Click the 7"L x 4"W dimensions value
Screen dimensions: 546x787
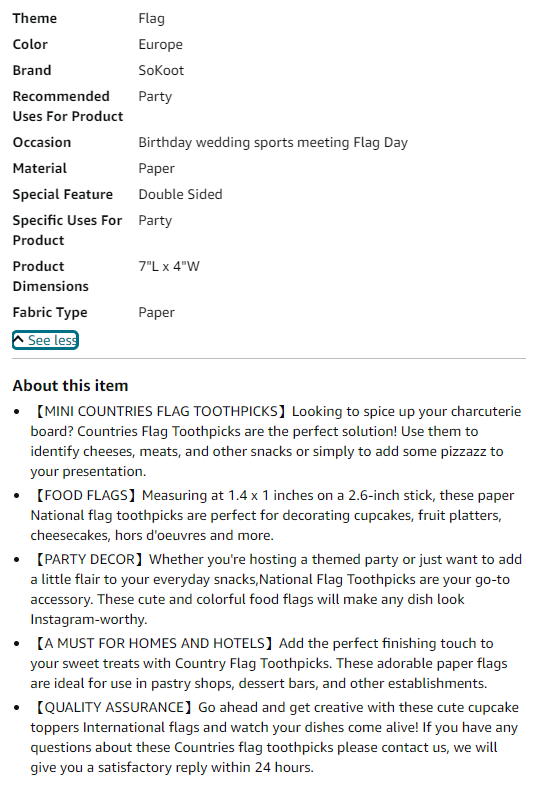[x=169, y=266]
